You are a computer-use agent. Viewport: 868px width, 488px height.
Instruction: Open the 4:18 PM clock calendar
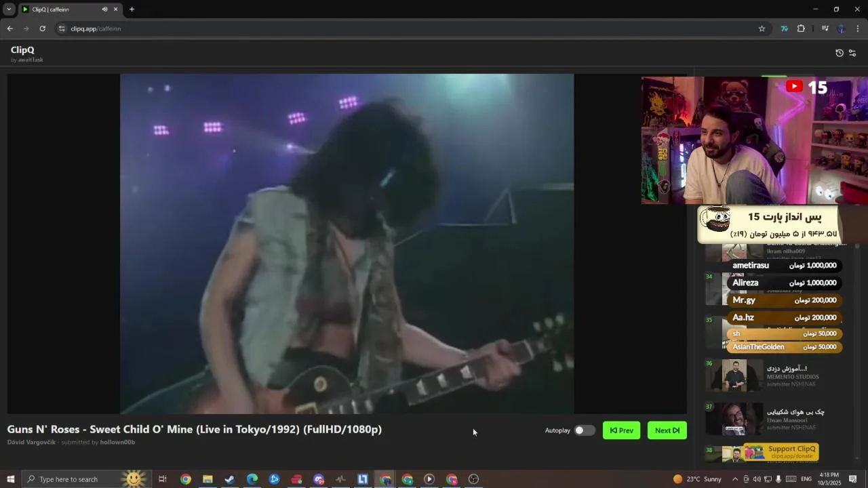point(829,479)
